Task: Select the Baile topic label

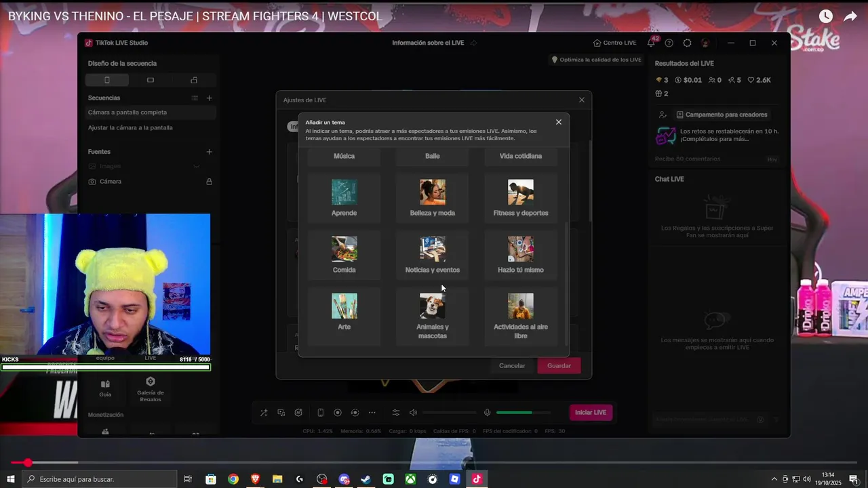Action: coord(432,156)
